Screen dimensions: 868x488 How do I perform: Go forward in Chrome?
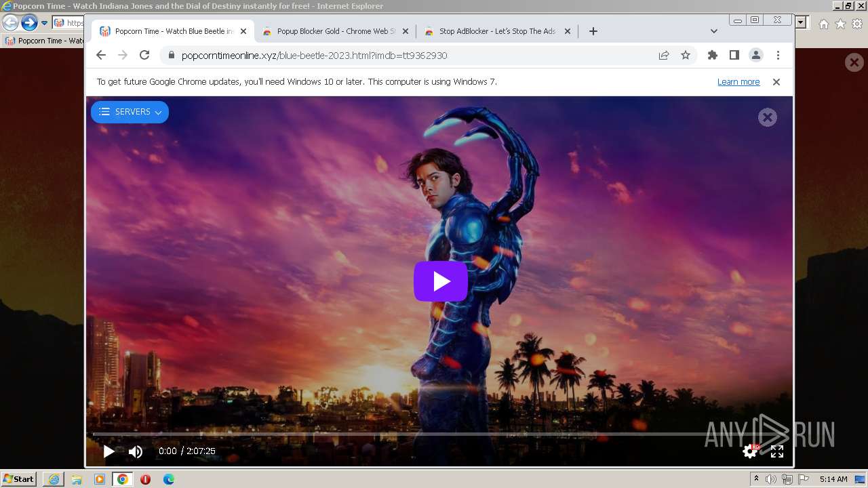(x=123, y=56)
